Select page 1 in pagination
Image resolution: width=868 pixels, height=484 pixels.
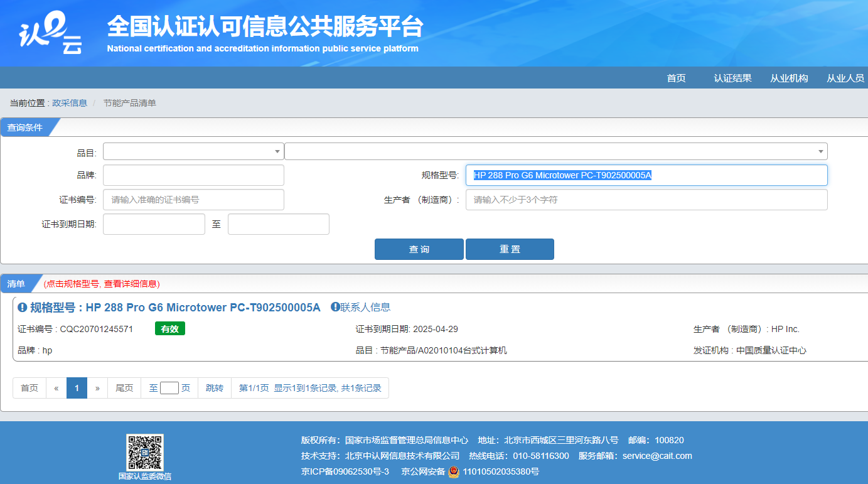click(x=77, y=388)
